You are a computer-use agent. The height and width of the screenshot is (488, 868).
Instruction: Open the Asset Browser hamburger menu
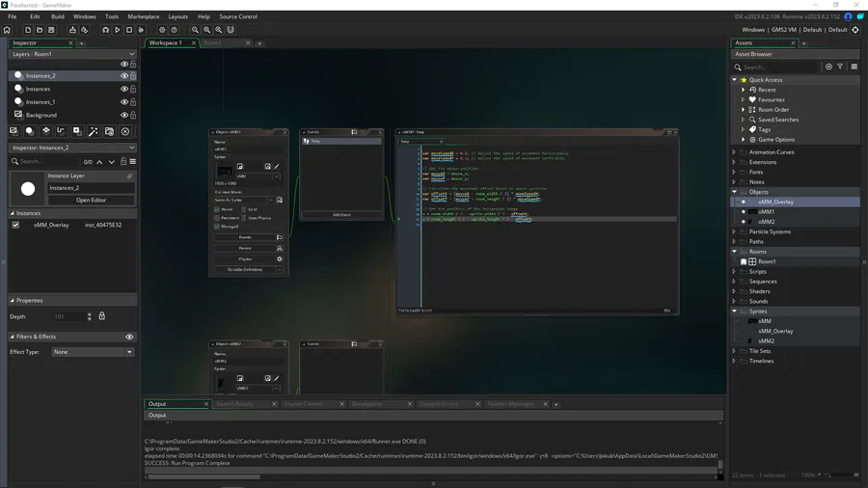[x=854, y=67]
